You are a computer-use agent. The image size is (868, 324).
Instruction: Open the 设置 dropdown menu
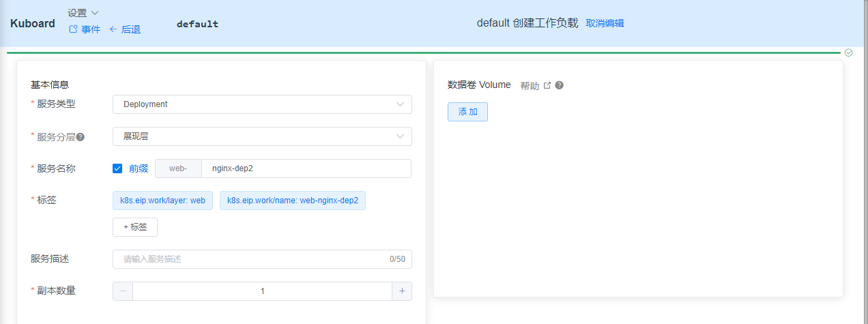click(83, 13)
